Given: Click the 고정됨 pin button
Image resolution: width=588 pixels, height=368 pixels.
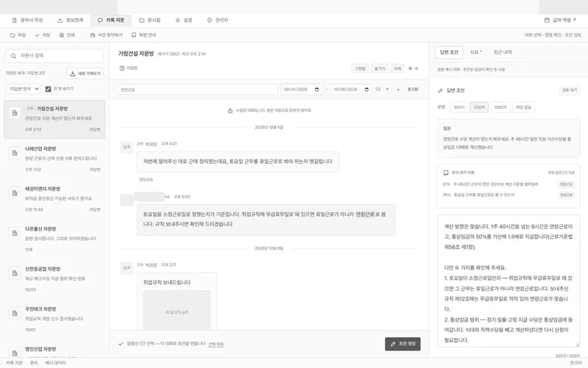Looking at the screenshot, I should pyautogui.click(x=360, y=68).
